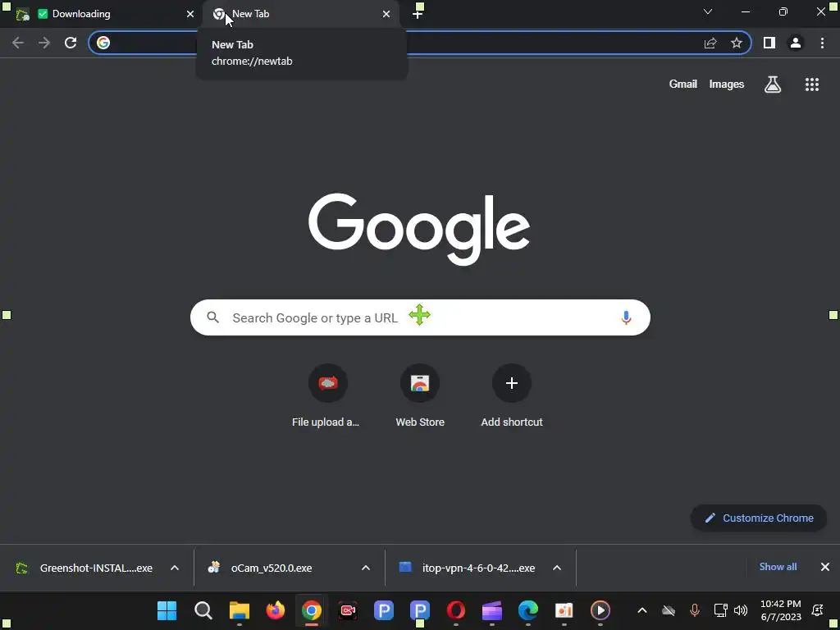The height and width of the screenshot is (630, 840).
Task: Open the notification bell in the tray
Action: tap(818, 610)
